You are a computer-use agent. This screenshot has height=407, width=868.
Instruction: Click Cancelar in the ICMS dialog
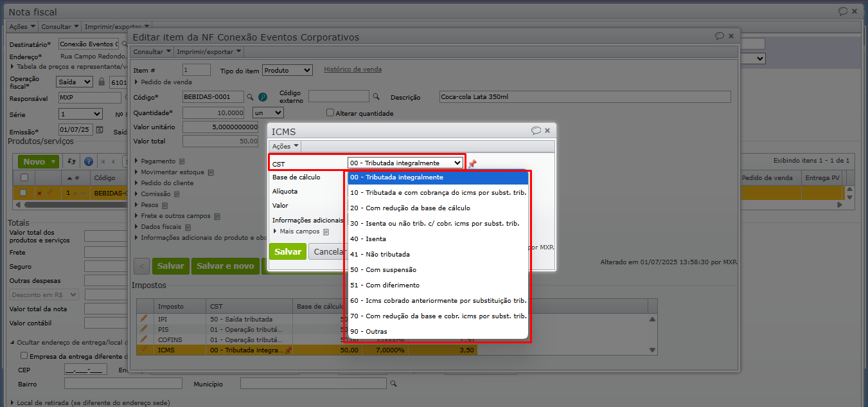328,251
